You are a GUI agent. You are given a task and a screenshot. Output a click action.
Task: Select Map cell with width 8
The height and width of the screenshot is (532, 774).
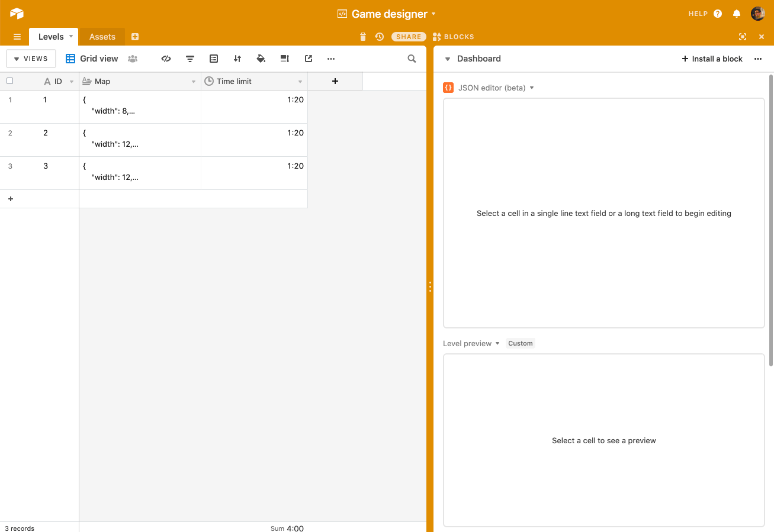pyautogui.click(x=140, y=107)
